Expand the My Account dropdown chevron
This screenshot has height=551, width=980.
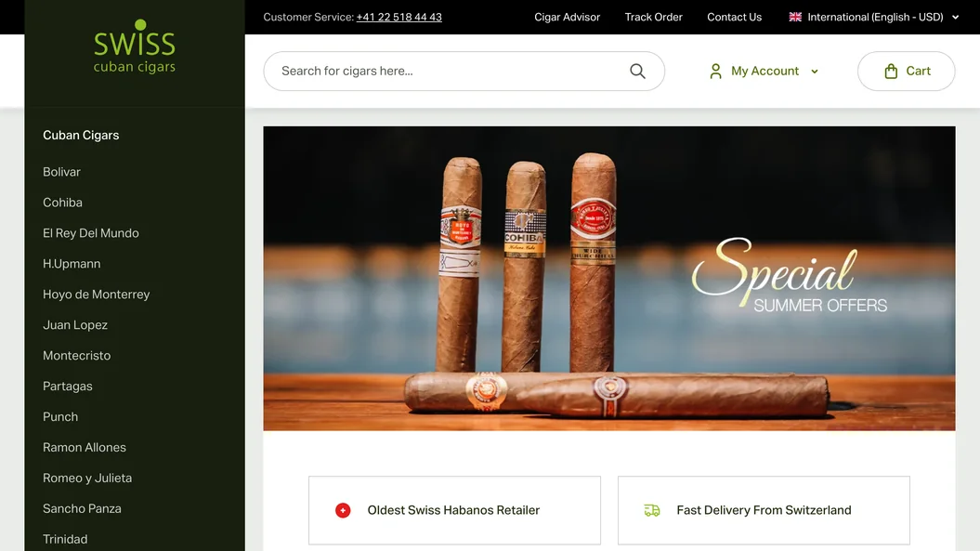tap(815, 72)
